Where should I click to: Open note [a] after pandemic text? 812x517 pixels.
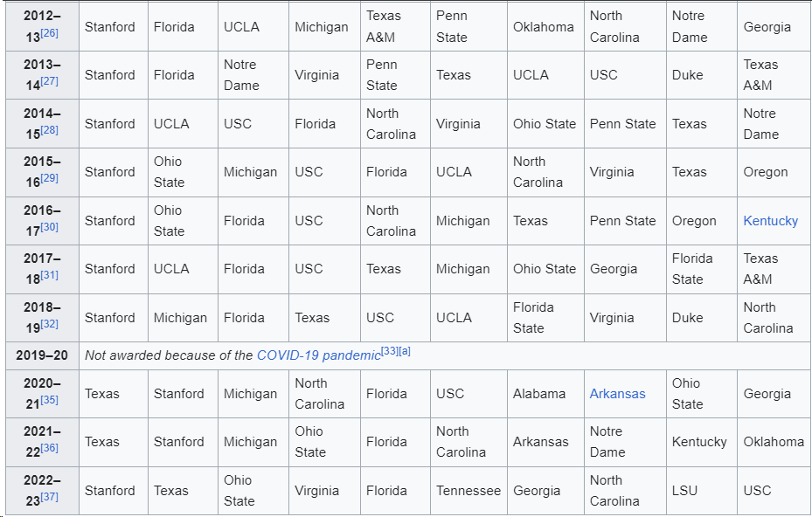[x=404, y=351]
